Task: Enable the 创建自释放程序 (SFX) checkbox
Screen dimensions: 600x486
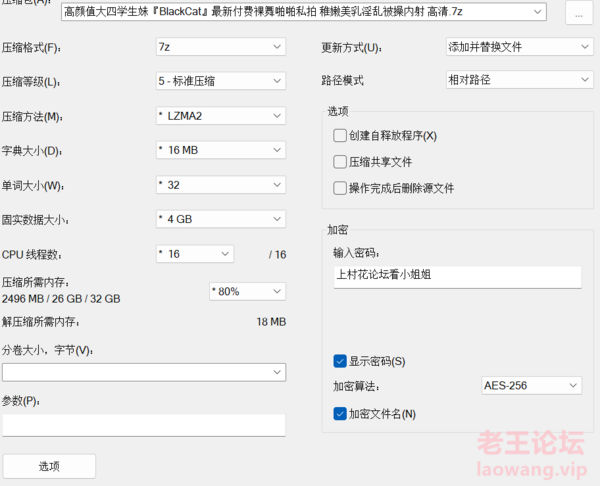Action: pyautogui.click(x=340, y=135)
